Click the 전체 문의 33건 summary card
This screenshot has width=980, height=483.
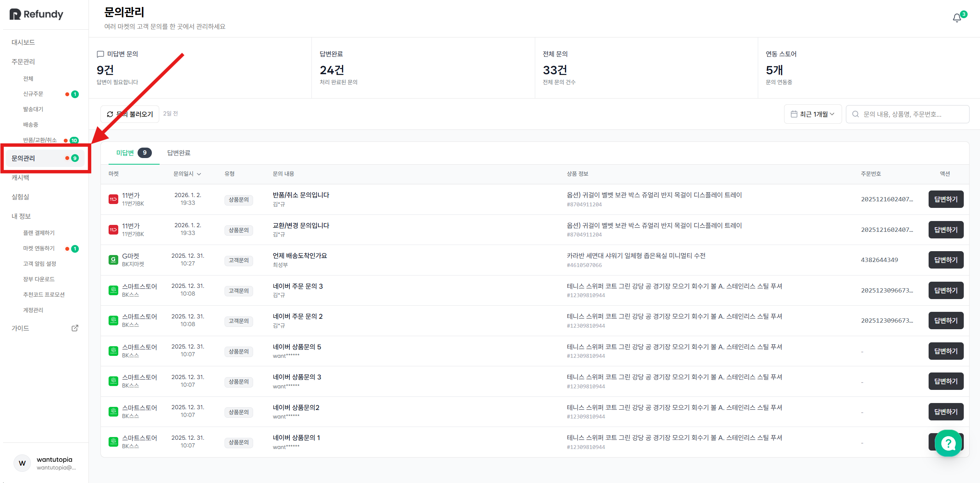pos(646,68)
